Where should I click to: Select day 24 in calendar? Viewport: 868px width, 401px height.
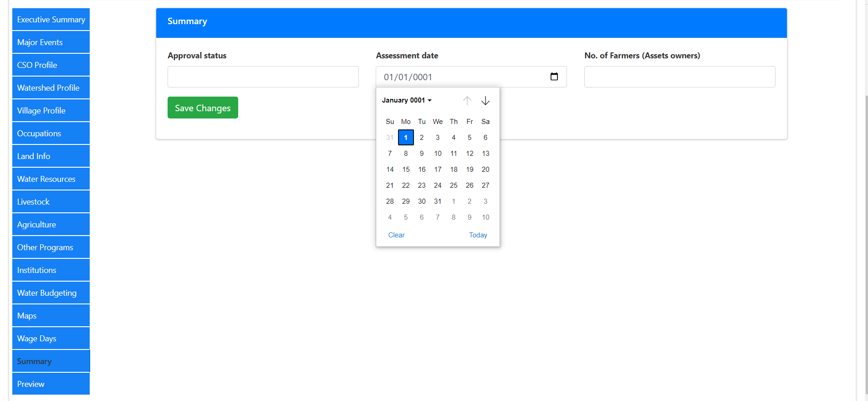[x=438, y=185]
